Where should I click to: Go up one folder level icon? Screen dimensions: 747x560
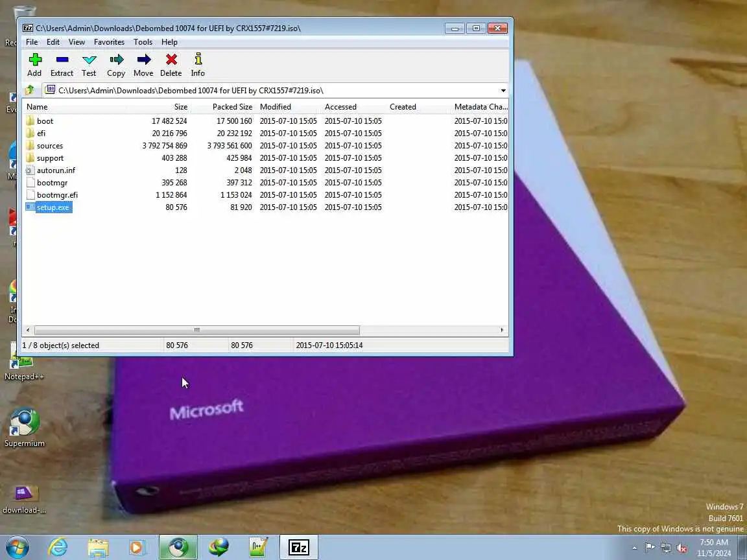pyautogui.click(x=30, y=90)
